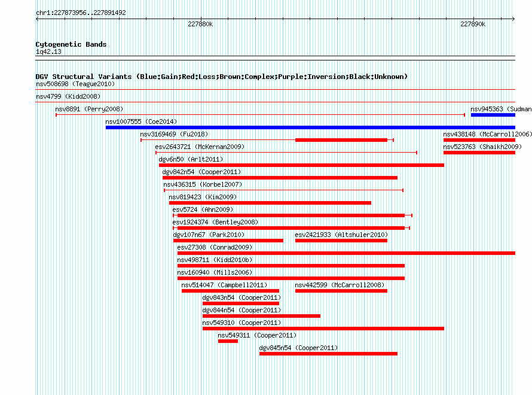The width and height of the screenshot is (532, 395).
Task: Click the blue nsv945363 gain bar
Action: pos(493,115)
